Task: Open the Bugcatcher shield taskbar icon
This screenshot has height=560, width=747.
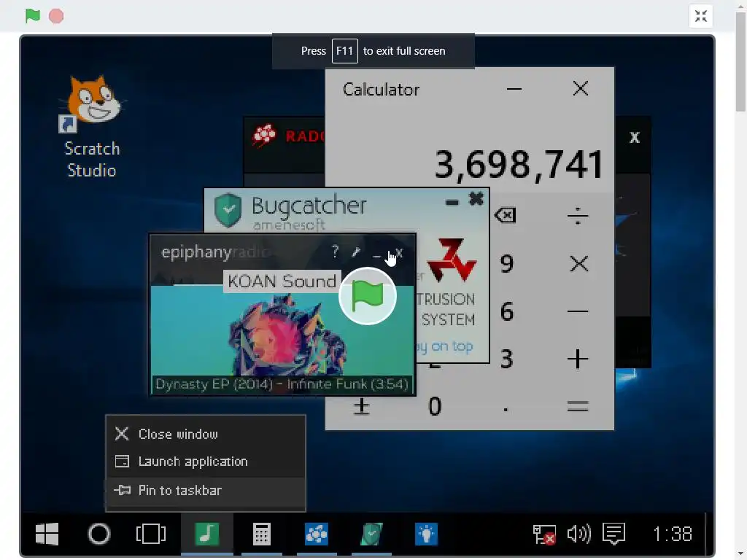Action: click(x=371, y=534)
